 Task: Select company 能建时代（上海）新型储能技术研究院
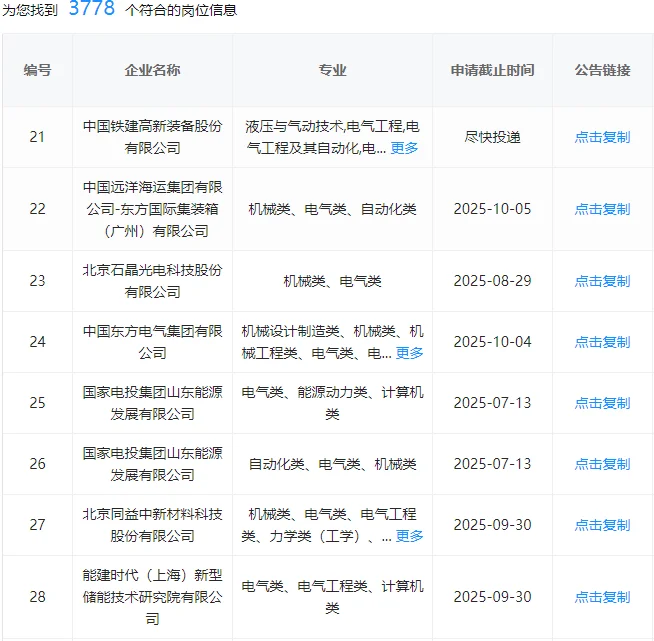point(152,597)
